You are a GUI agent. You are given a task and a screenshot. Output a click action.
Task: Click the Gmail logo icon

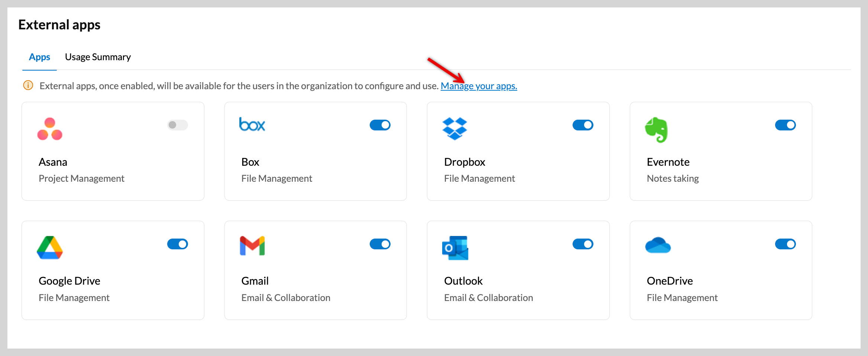(252, 246)
